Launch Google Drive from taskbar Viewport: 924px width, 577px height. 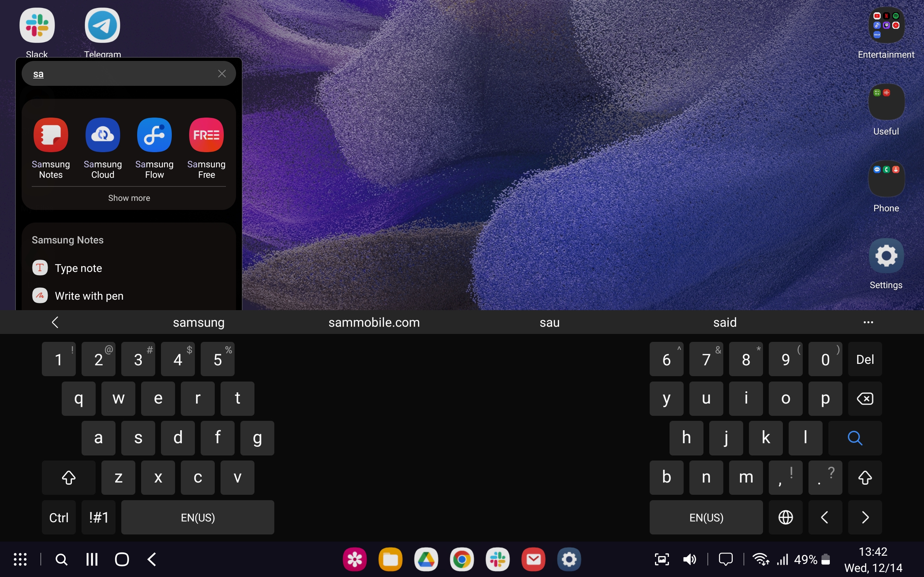(x=426, y=559)
